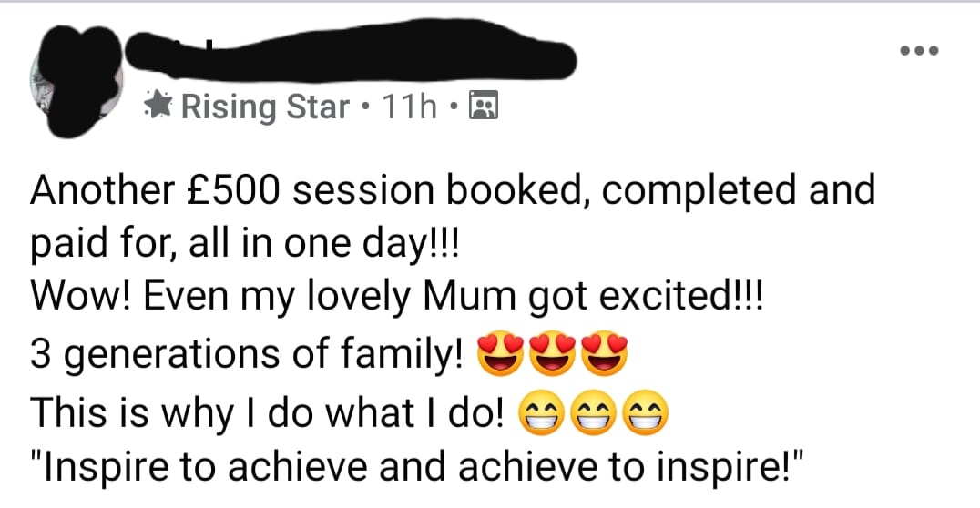Image resolution: width=980 pixels, height=508 pixels.
Task: Click the last heart-eyes emoji
Action: coord(605,353)
